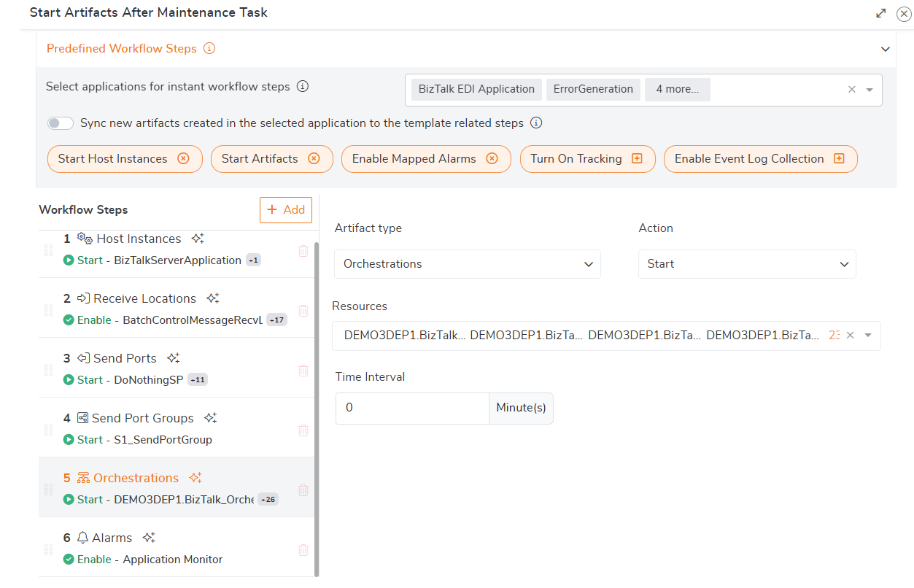This screenshot has height=588, width=914.
Task: Collapse the Predefined Workflow Steps section
Action: (885, 48)
